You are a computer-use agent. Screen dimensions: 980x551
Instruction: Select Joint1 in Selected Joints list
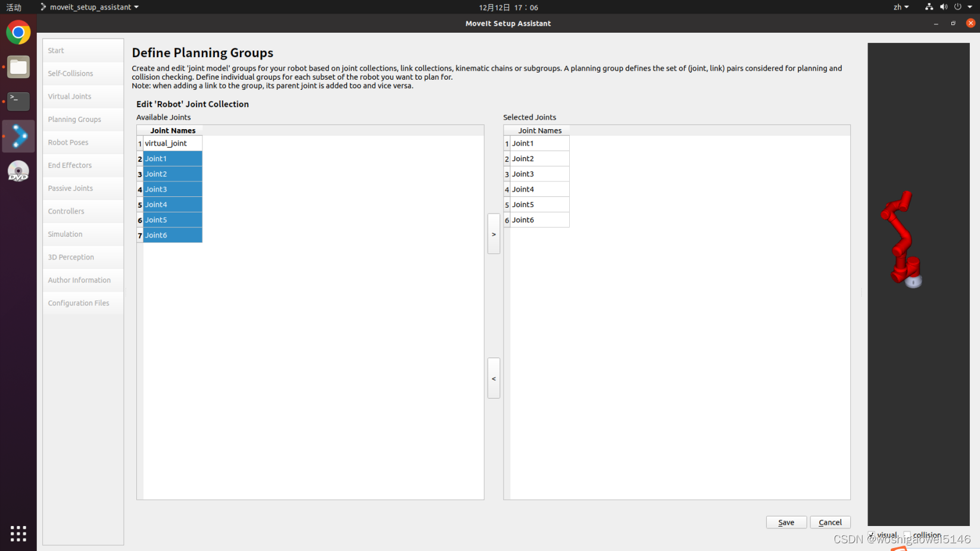tap(539, 143)
